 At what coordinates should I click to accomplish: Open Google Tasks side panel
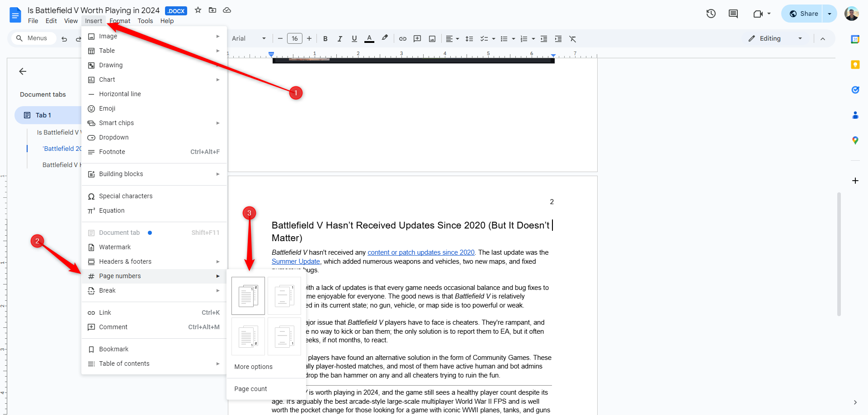pos(855,90)
